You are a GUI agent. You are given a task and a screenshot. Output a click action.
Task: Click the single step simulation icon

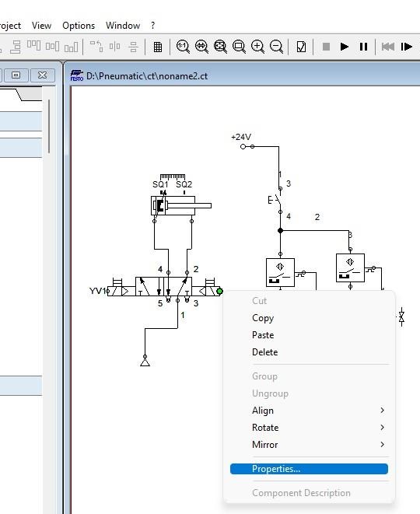tap(406, 47)
